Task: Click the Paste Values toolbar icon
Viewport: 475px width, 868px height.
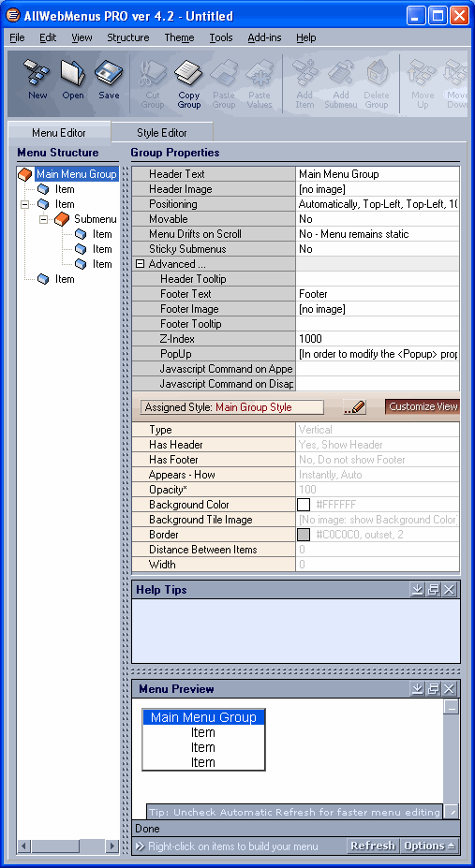Action: click(260, 84)
